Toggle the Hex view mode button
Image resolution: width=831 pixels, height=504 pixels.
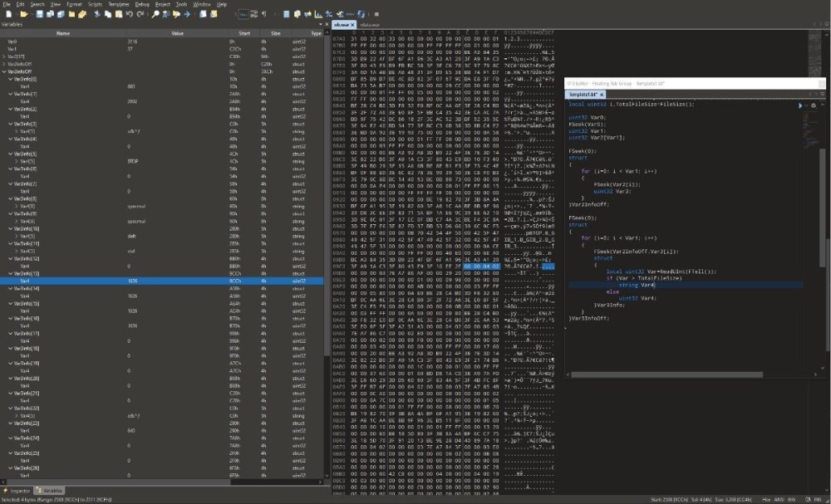coord(242,14)
